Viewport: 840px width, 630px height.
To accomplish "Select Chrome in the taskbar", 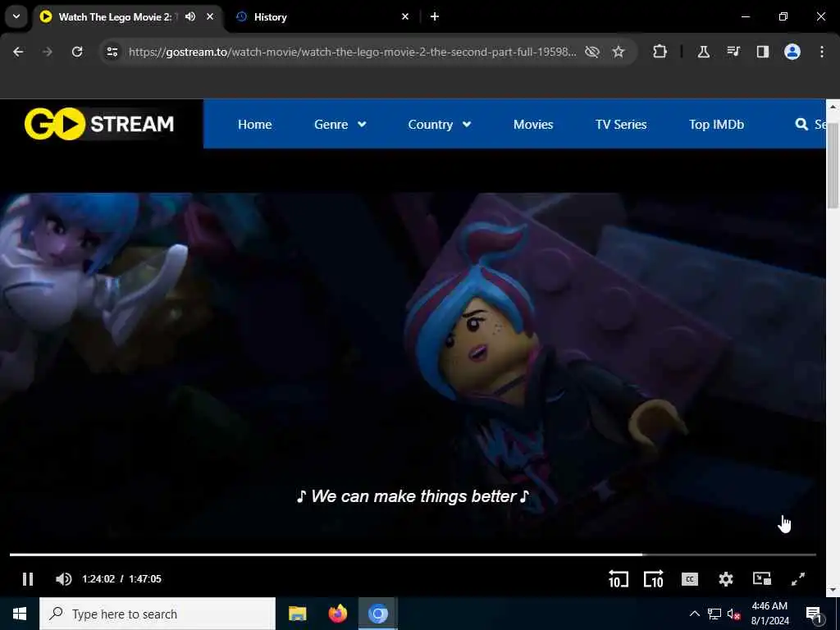I will coord(377,614).
